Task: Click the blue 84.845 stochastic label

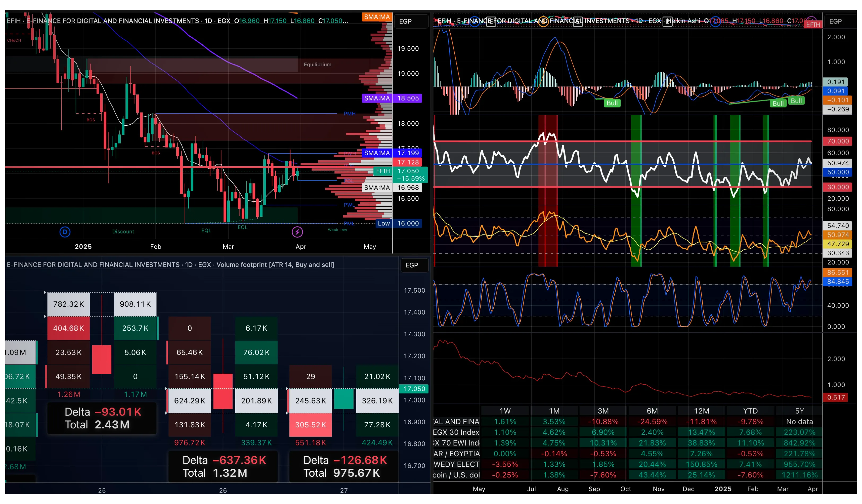Action: 838,282
